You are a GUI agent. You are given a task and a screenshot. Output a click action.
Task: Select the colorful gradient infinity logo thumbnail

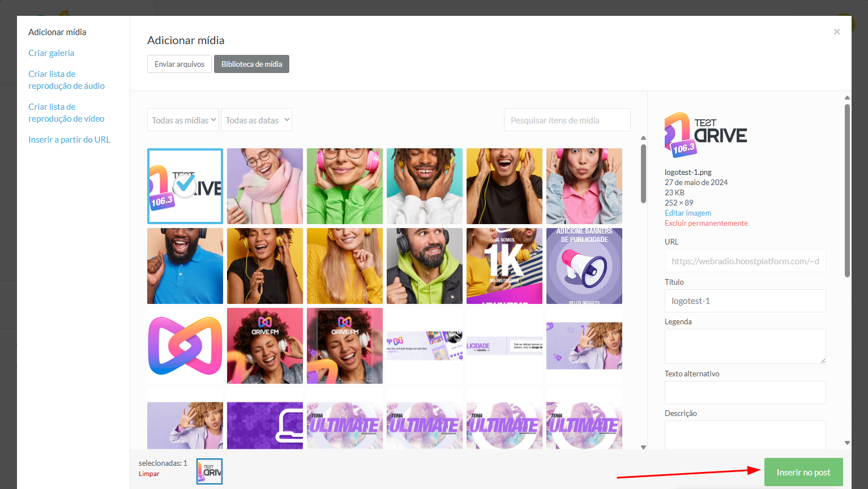[185, 346]
